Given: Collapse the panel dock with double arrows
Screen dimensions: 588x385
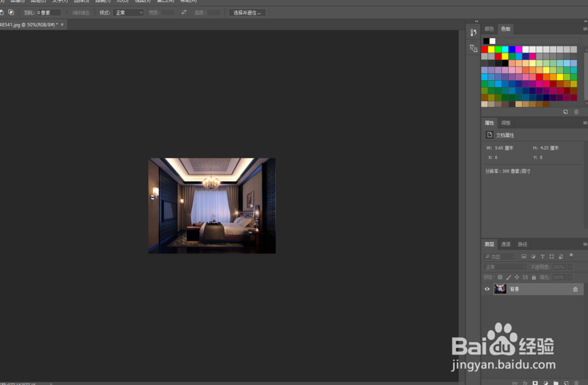Looking at the screenshot, I should pyautogui.click(x=586, y=21).
